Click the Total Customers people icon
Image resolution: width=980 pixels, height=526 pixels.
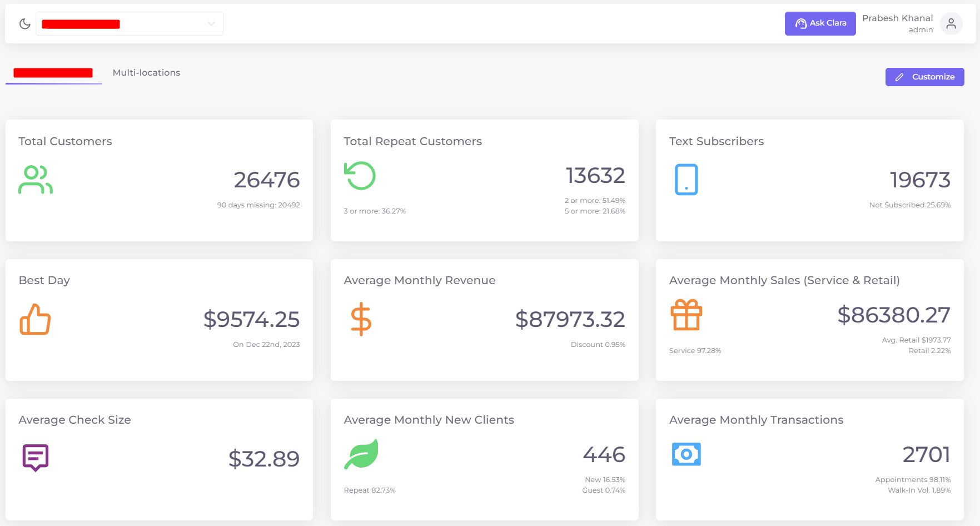point(35,179)
